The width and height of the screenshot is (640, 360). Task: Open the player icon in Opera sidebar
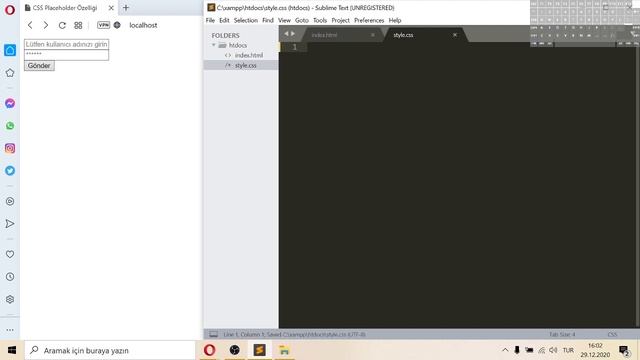[x=10, y=201]
